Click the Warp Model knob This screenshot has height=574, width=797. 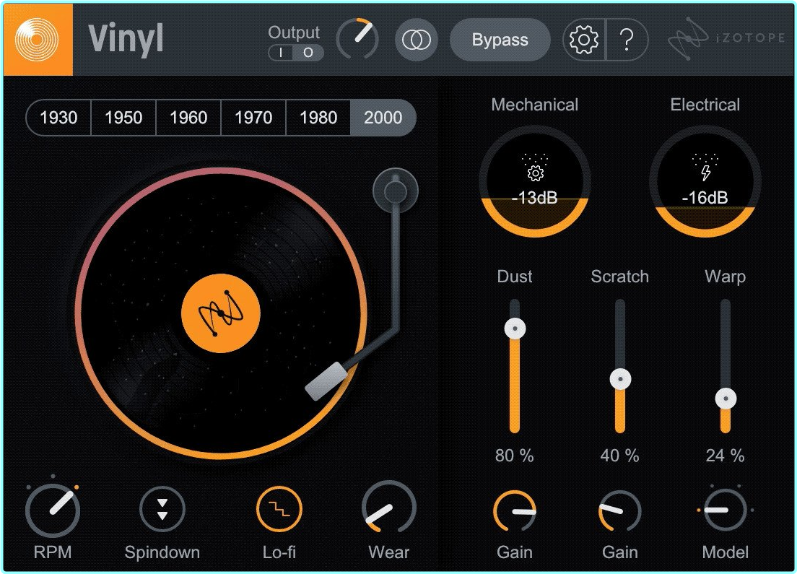[x=725, y=510]
